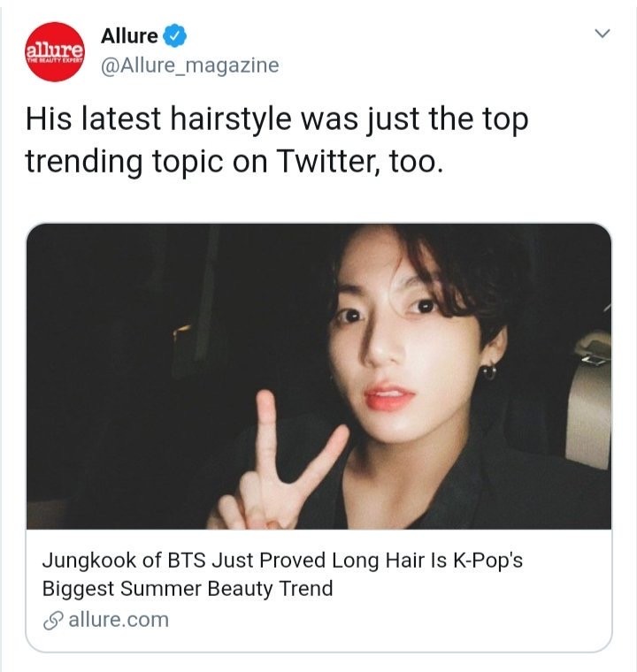Viewport: 637px width, 672px height.
Task: Click the empty card area right of allure.com
Action: 386,620
